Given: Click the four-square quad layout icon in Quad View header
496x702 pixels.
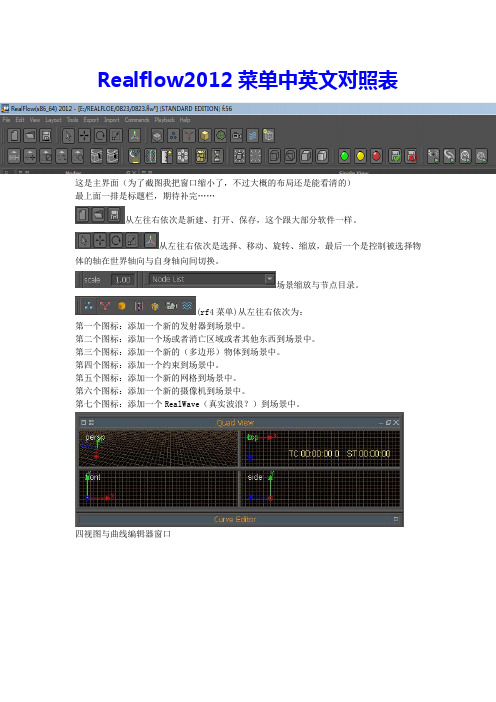Looking at the screenshot, I should (x=91, y=422).
